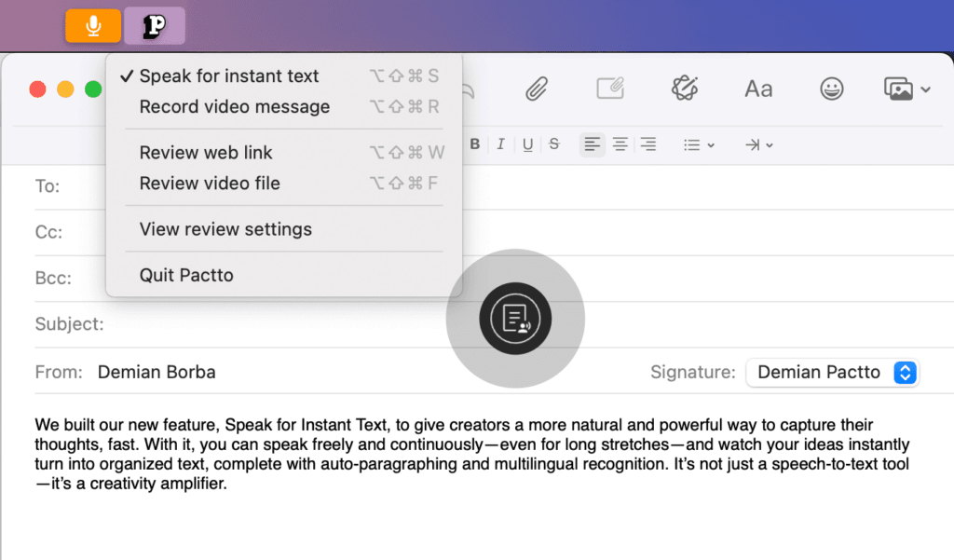Click the Cc: field label
Image resolution: width=954 pixels, height=560 pixels.
[48, 233]
